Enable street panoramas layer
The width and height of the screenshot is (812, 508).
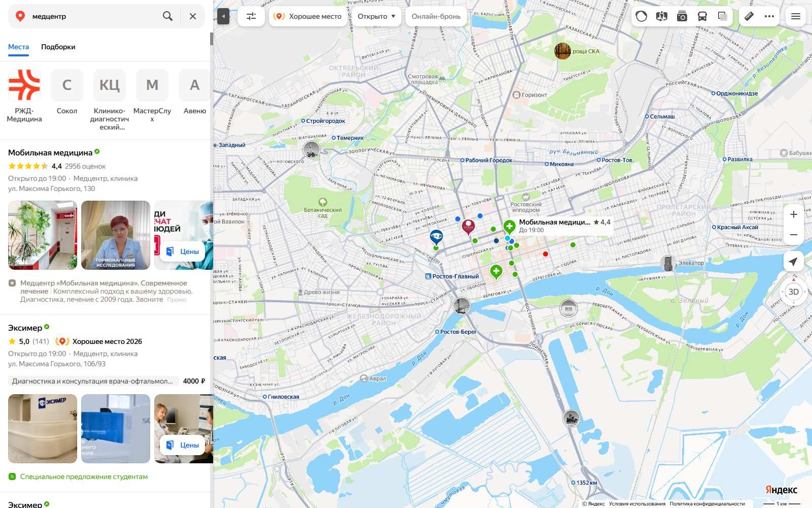(661, 16)
